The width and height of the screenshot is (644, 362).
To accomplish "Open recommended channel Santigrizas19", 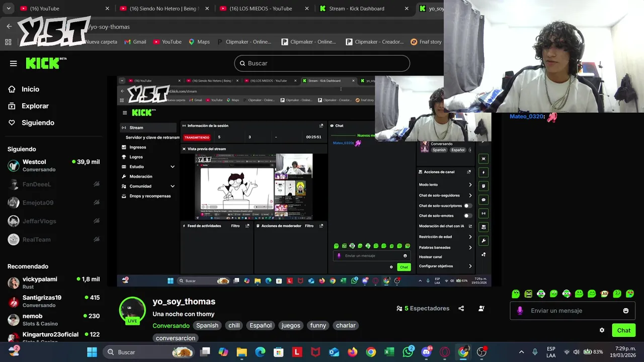I will pyautogui.click(x=53, y=301).
